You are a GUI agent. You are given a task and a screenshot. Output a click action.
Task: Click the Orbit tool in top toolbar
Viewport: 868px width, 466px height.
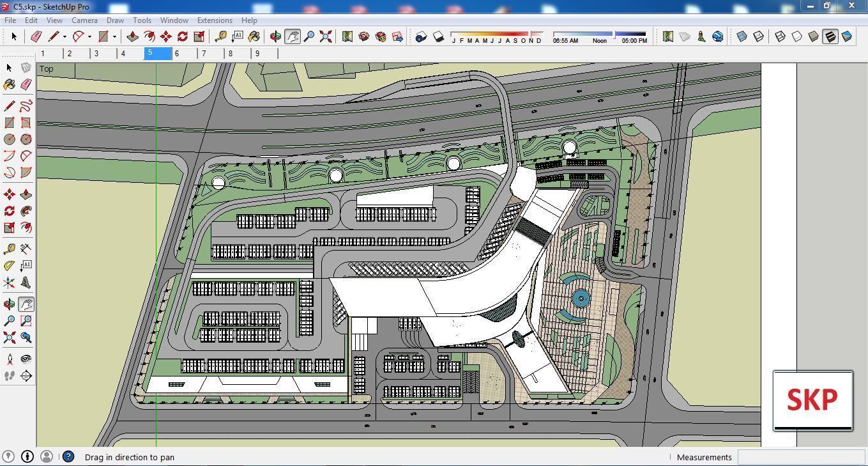tap(275, 36)
